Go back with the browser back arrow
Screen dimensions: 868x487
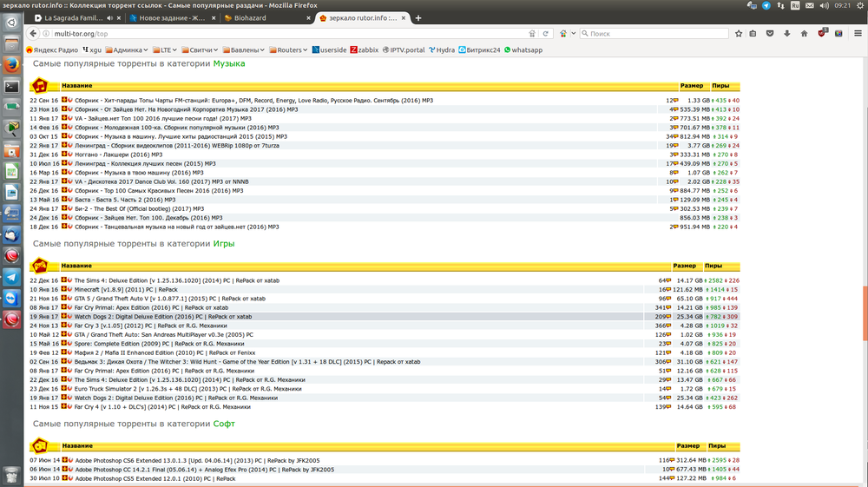coord(33,34)
